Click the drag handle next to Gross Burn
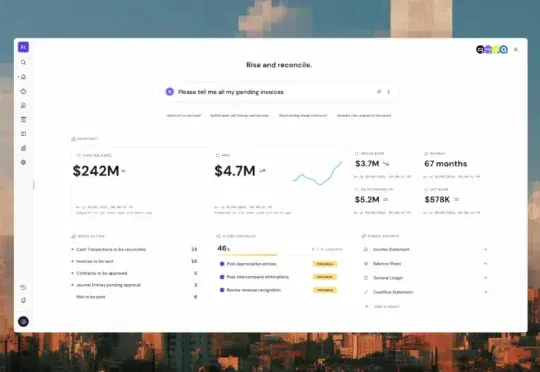Screen dimensions: 540x372 (357, 154)
